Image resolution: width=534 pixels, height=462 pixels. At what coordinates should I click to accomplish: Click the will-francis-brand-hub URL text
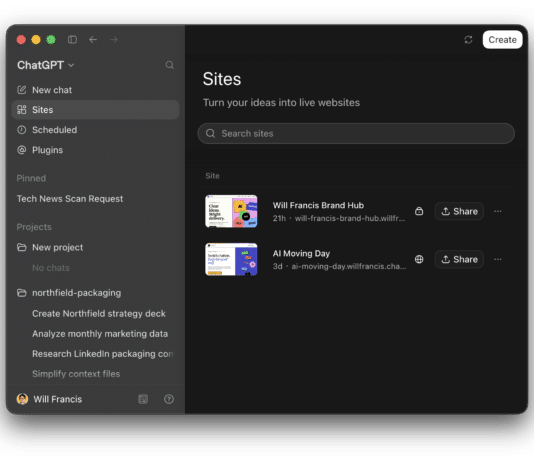point(350,218)
